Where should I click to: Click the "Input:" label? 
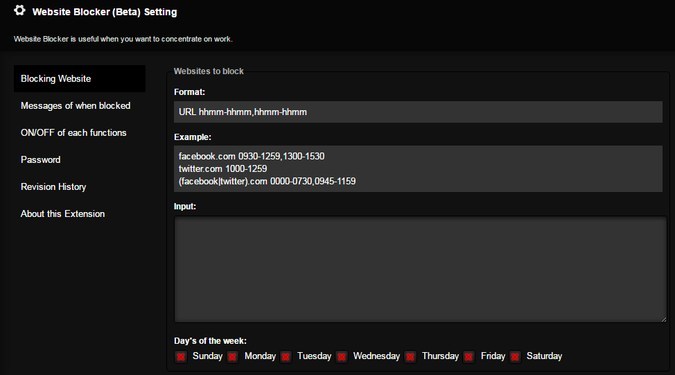pyautogui.click(x=185, y=206)
